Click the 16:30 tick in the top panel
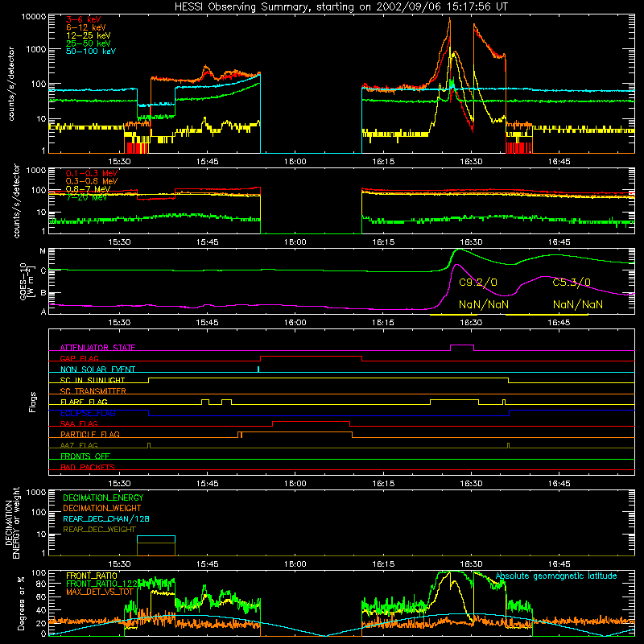The image size is (644, 644). pos(471,162)
